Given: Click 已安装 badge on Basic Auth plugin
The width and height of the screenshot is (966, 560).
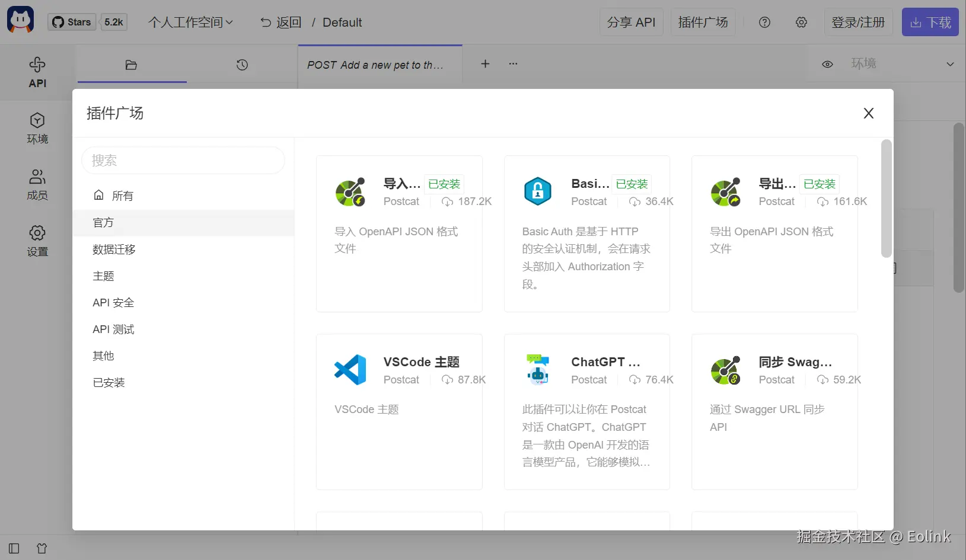Looking at the screenshot, I should (632, 184).
